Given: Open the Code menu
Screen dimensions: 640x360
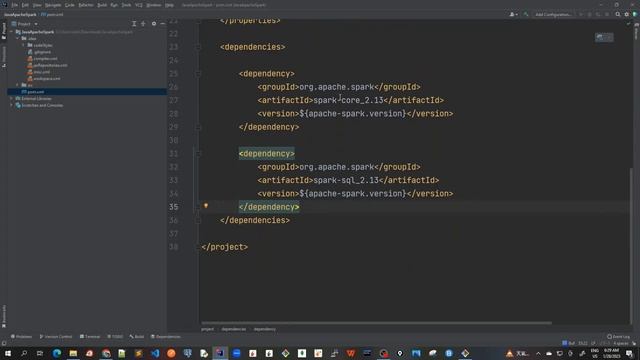Looking at the screenshot, I should click(70, 5).
